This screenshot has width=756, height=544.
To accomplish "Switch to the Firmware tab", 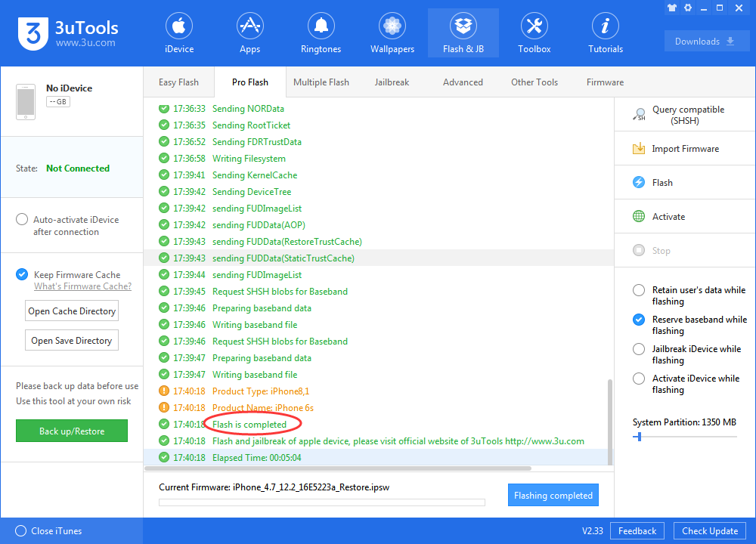I will point(605,82).
